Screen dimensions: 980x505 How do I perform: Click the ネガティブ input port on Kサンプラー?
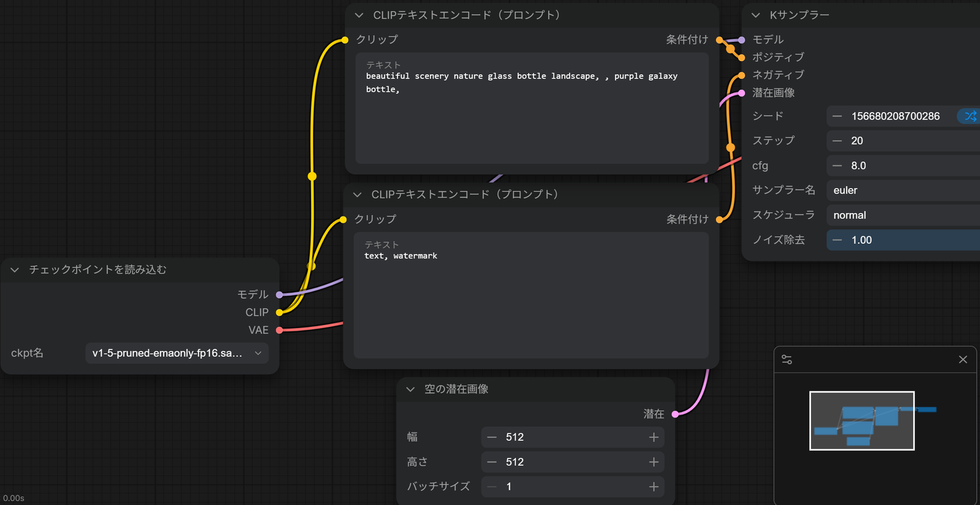(x=741, y=75)
